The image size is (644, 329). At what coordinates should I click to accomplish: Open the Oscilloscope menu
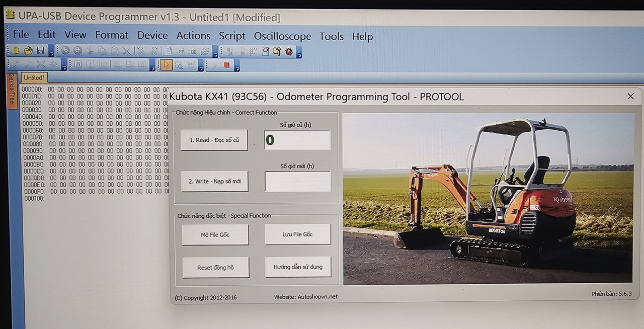click(x=282, y=36)
